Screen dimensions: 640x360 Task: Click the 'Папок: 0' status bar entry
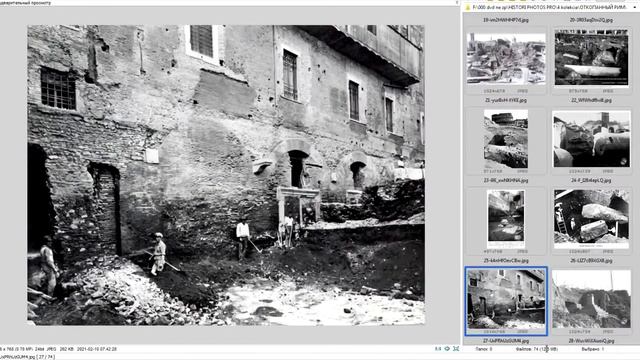point(484,349)
